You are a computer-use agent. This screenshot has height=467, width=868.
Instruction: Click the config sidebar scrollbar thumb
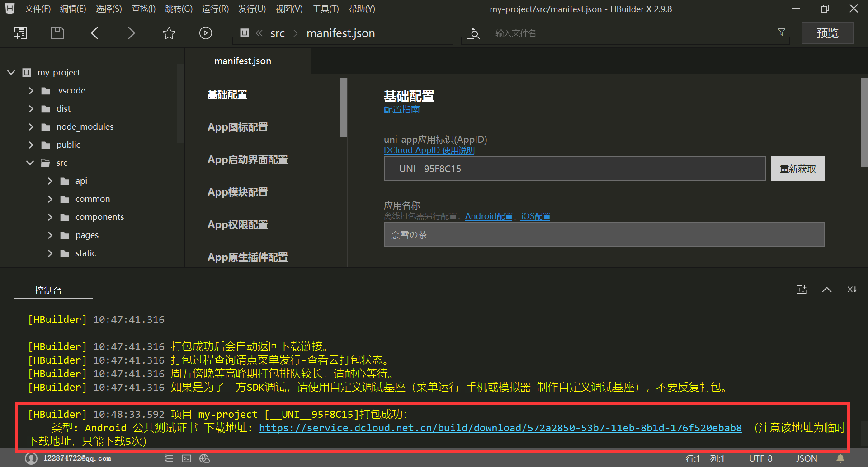(x=343, y=107)
